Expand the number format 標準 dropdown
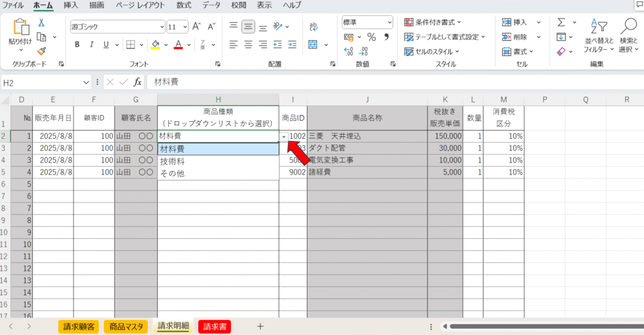This screenshot has width=644, height=335. pos(390,22)
